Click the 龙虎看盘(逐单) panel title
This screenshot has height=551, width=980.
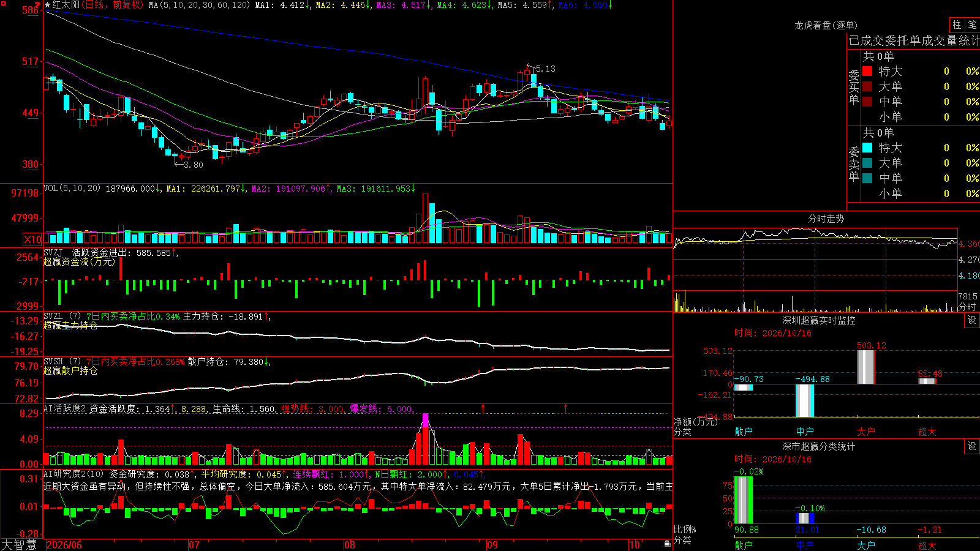826,25
